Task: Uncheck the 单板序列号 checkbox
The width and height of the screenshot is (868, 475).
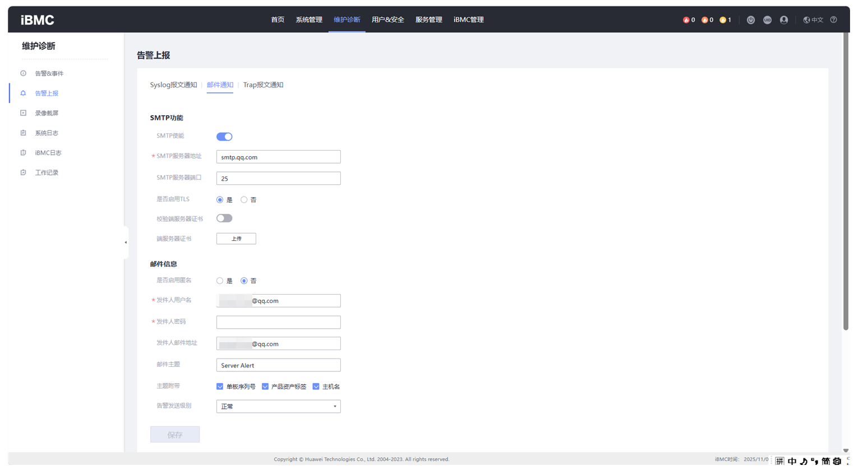Action: click(x=220, y=386)
